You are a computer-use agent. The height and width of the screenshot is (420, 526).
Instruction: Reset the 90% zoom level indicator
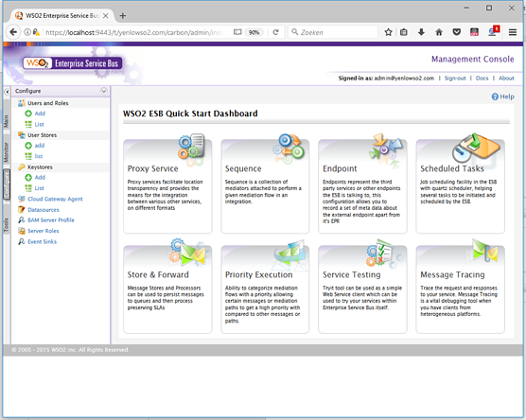coord(254,32)
